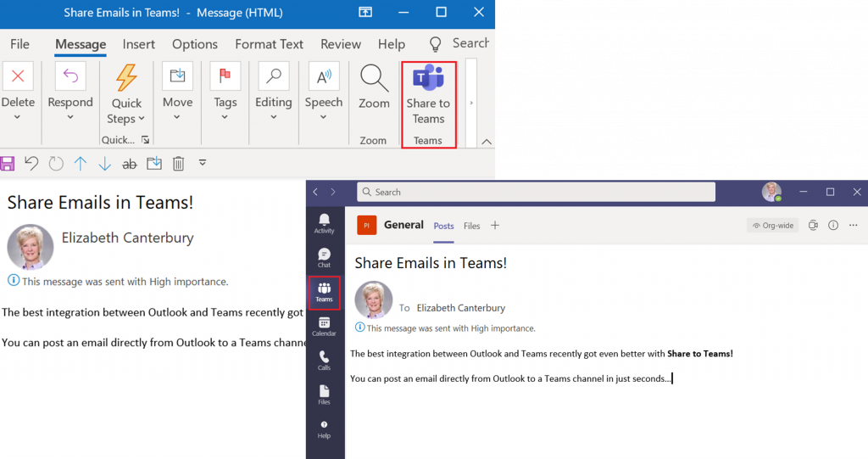Screen dimensions: 868x459
Task: Click General channel PI avatar
Action: click(x=366, y=225)
